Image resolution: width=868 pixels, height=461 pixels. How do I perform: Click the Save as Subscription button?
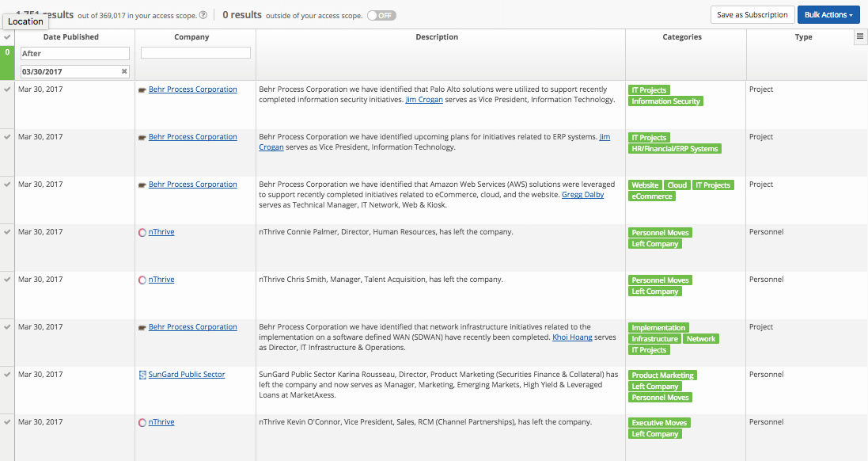[752, 14]
